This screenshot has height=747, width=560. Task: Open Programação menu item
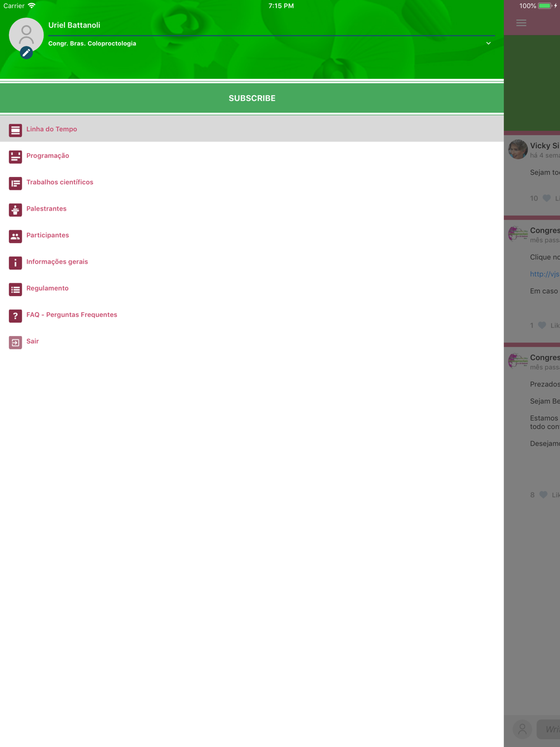pos(252,156)
